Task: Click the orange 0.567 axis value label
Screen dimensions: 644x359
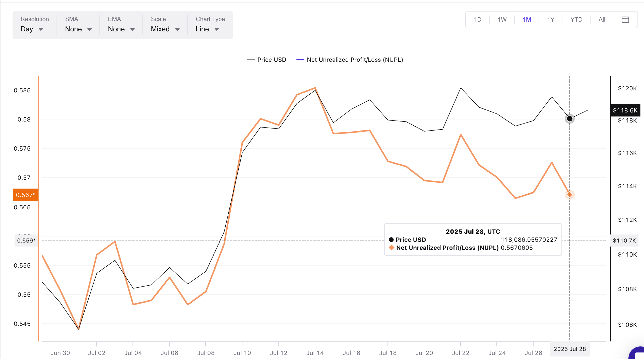Action: pyautogui.click(x=26, y=195)
